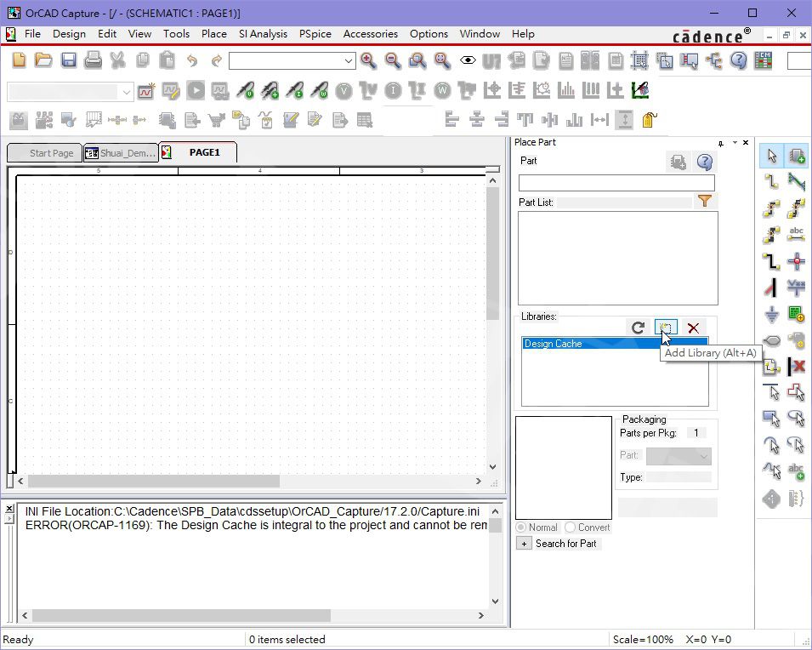Switch to the PAGE1 tab
The width and height of the screenshot is (812, 650).
(x=198, y=152)
